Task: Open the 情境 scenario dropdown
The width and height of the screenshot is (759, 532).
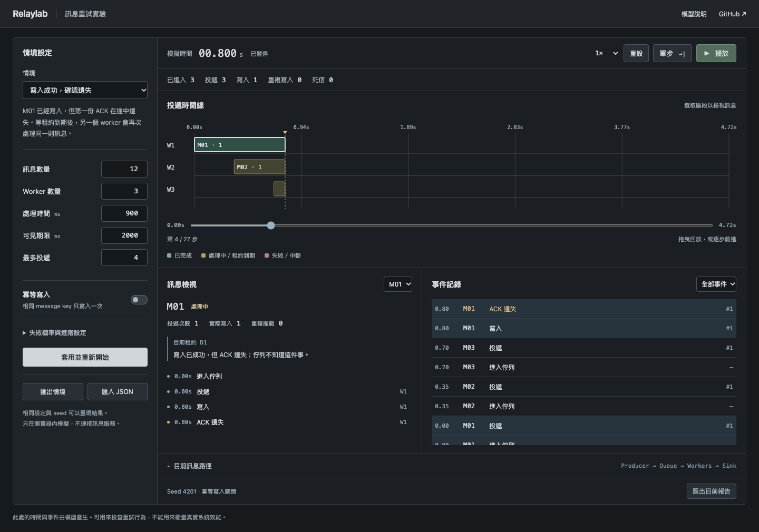Action: pyautogui.click(x=85, y=90)
